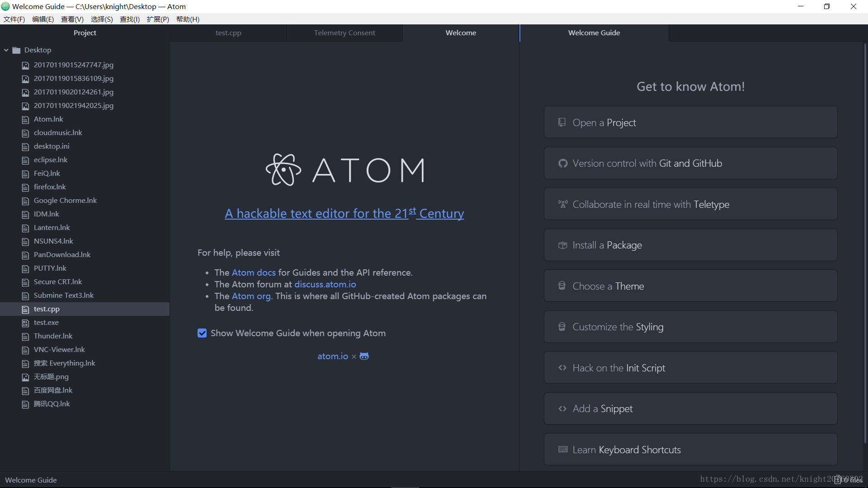Click the file icon of test.cpp row
Viewport: 868px width, 488px height.
coord(25,310)
